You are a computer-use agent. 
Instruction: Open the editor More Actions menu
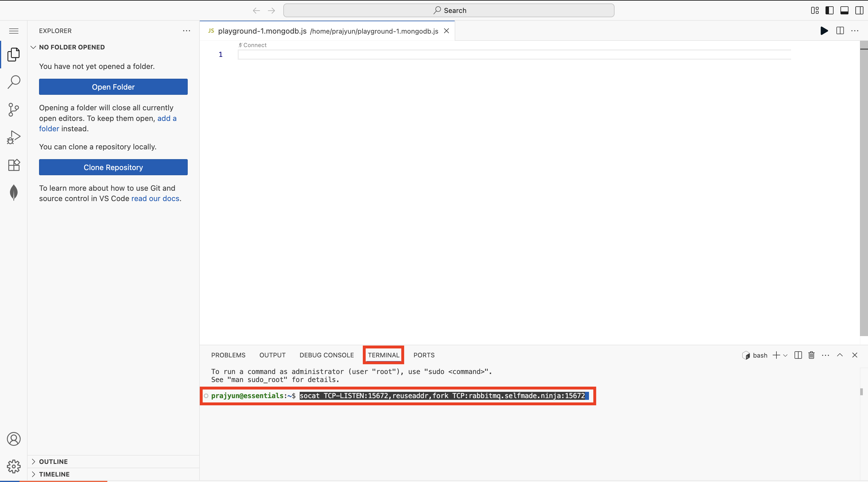pos(855,31)
